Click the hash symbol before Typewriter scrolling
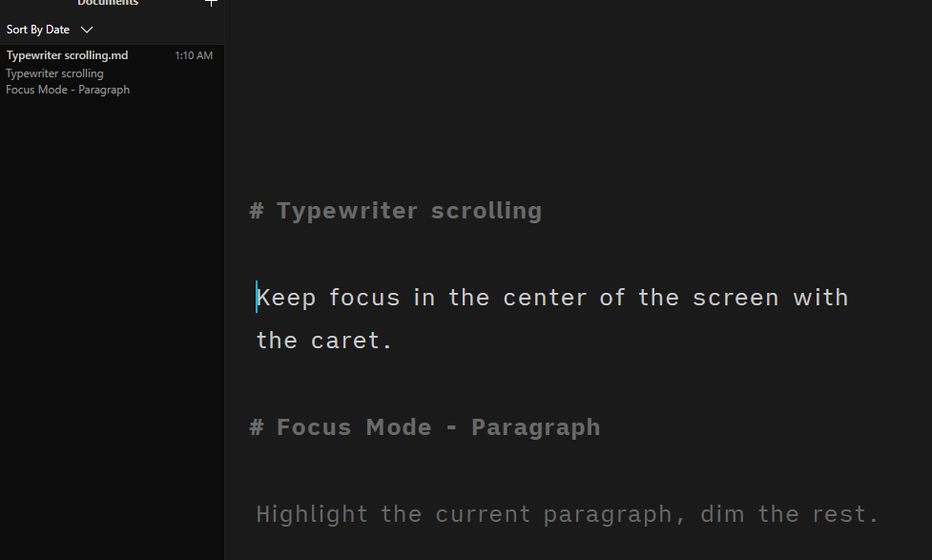This screenshot has height=560, width=932. (256, 210)
